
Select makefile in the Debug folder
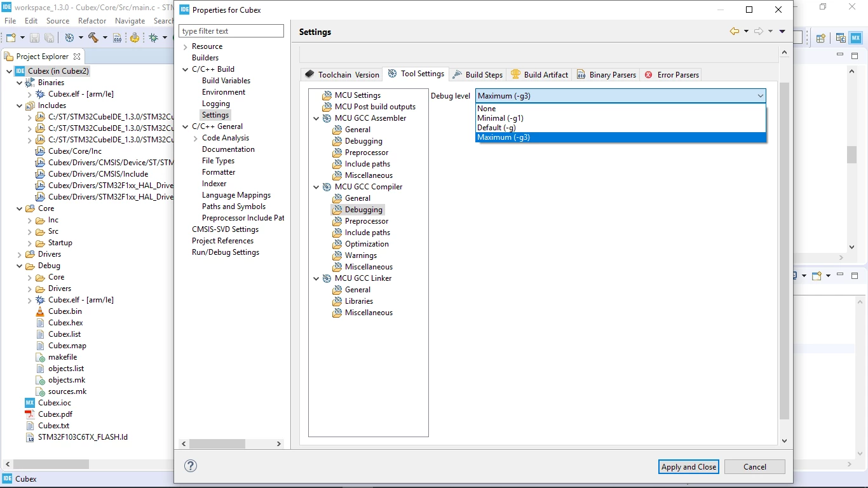pyautogui.click(x=62, y=357)
